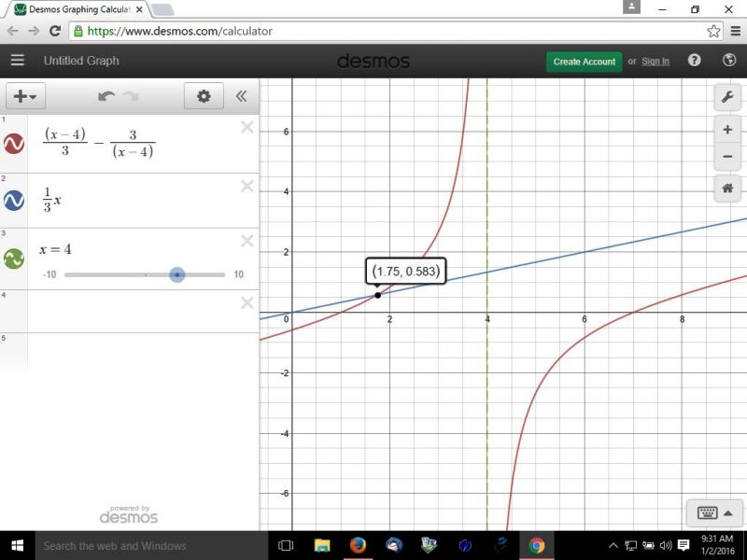Open the Desmos hamburger menu
The image size is (747, 560).
click(x=18, y=61)
